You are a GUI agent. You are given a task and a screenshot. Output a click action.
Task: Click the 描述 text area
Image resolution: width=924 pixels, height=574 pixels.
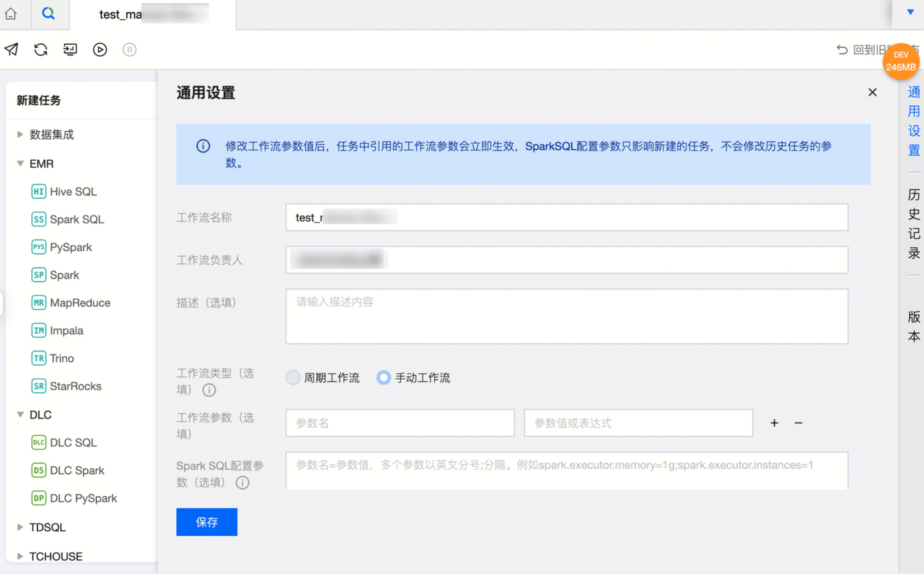[566, 316]
